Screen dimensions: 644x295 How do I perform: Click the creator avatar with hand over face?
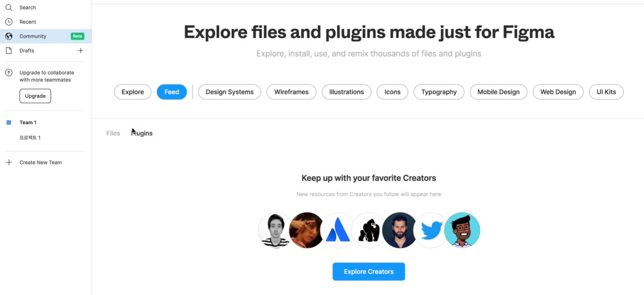click(x=306, y=230)
